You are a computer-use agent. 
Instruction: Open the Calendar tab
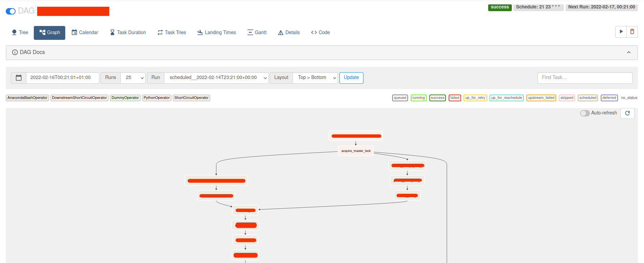[x=85, y=32]
